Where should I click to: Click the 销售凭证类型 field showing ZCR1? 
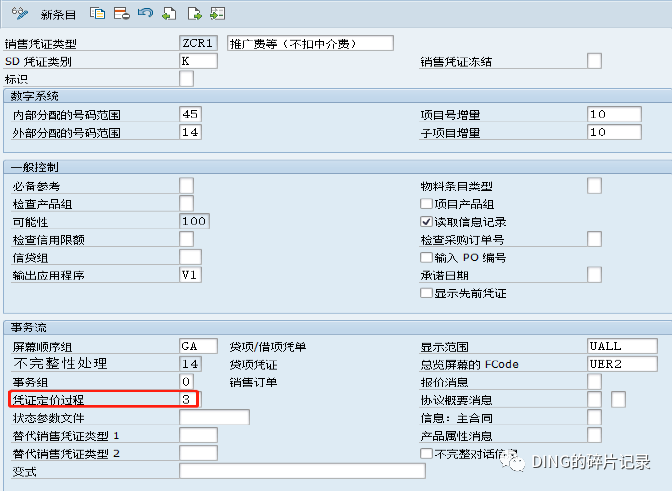pos(198,43)
